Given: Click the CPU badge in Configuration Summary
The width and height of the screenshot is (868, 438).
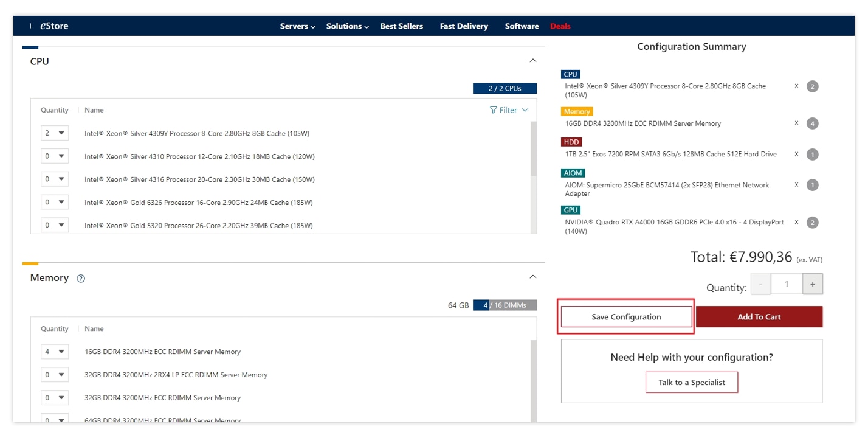Looking at the screenshot, I should coord(570,74).
